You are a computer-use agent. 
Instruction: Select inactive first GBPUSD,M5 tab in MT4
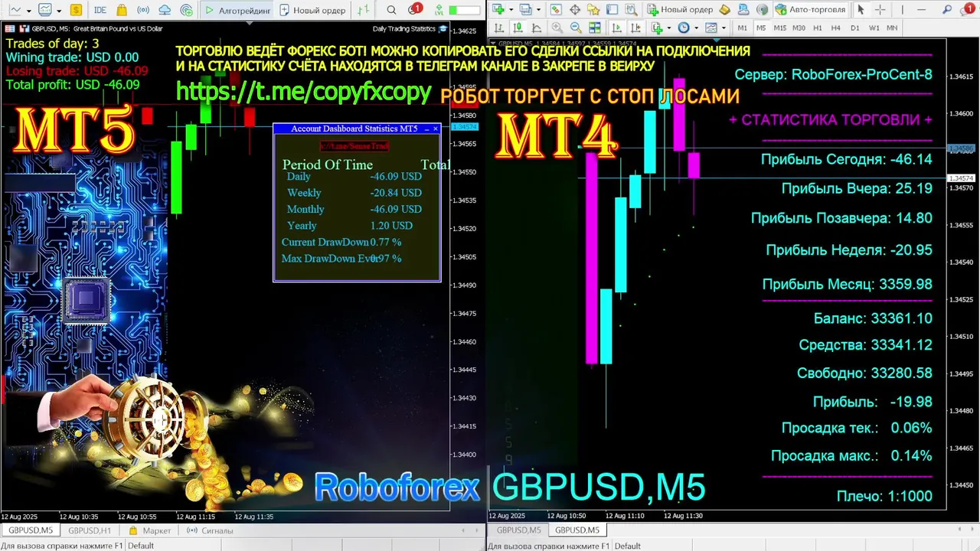[x=518, y=530]
